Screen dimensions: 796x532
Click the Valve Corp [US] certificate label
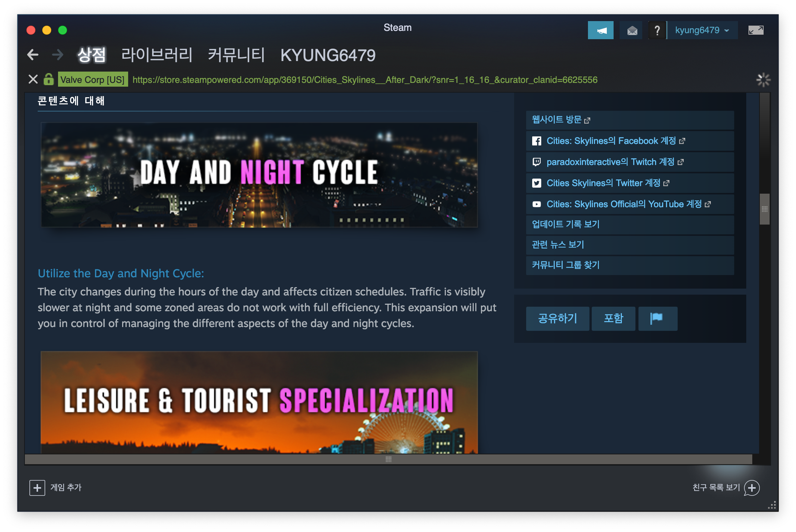tap(93, 79)
